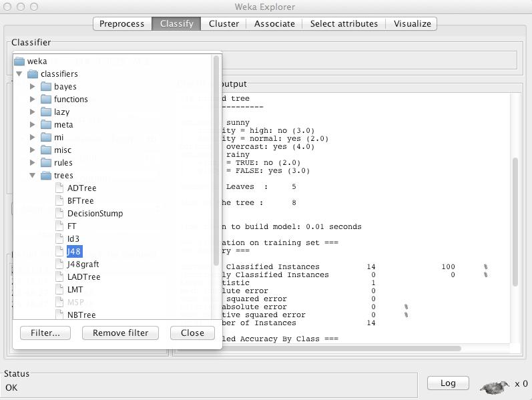This screenshot has height=400, width=532.
Task: Expand the misc folder arrow
Action: (33, 150)
